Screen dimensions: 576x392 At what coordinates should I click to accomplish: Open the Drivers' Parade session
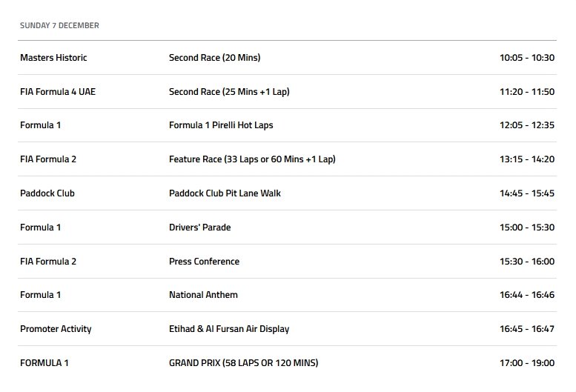[x=199, y=227]
